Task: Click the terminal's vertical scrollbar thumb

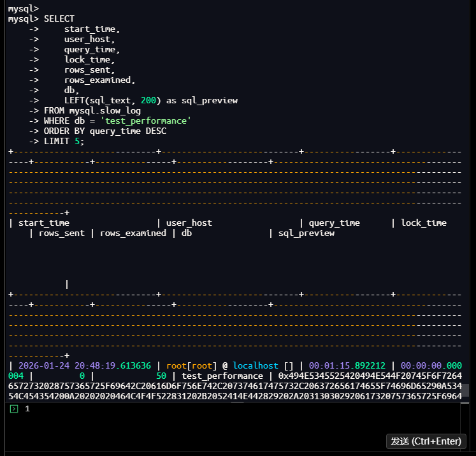Action: tap(465, 390)
